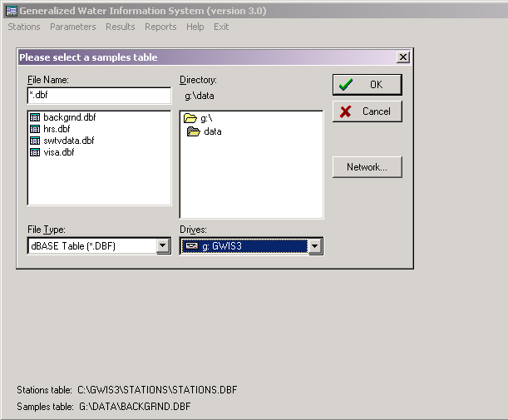Click the GWIS3 drive icon in Drives
508x420 pixels.
click(191, 246)
